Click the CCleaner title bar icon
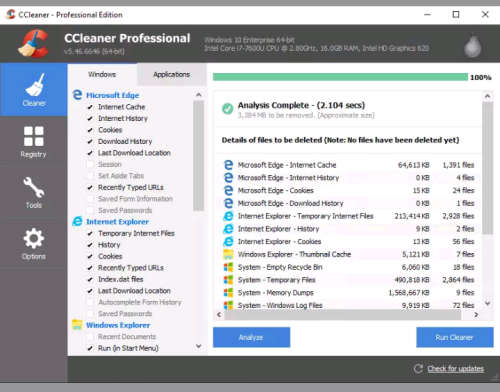 click(x=11, y=14)
